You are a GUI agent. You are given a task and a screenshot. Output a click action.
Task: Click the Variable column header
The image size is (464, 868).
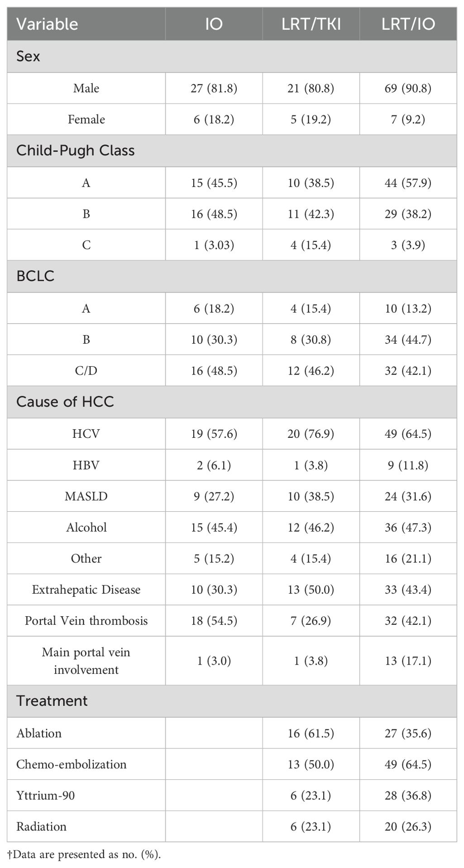(x=47, y=24)
